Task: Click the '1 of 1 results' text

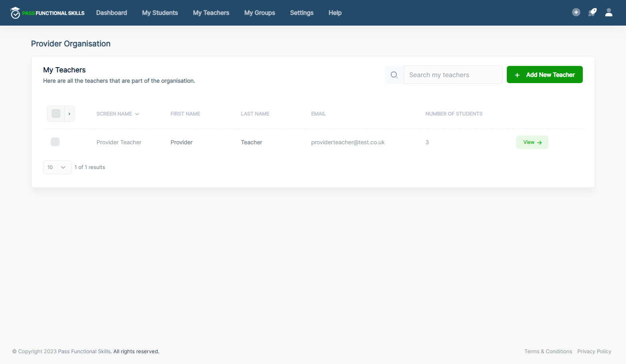Action: click(90, 167)
